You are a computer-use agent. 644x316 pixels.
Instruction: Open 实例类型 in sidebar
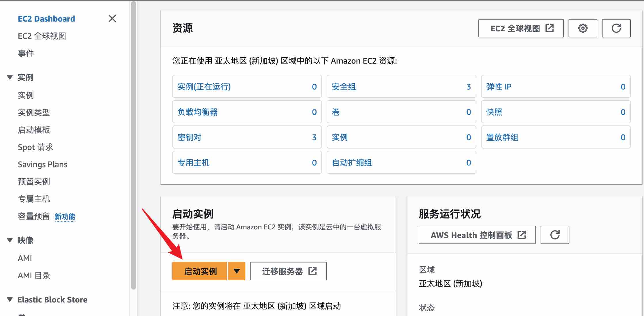tap(34, 113)
